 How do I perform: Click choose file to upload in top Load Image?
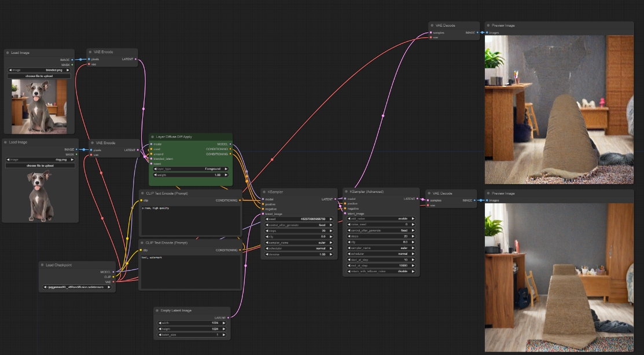coord(40,76)
